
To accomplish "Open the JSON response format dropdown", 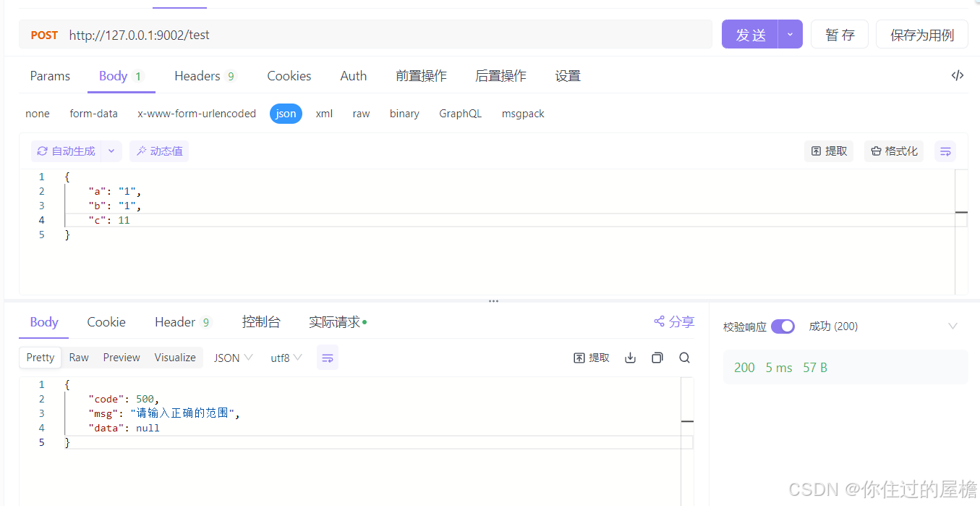I will (233, 358).
